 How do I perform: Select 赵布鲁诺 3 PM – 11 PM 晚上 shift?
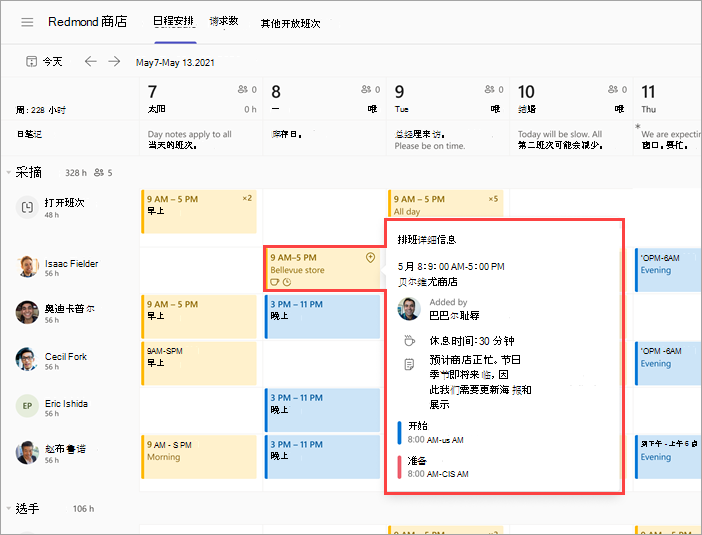[x=322, y=457]
